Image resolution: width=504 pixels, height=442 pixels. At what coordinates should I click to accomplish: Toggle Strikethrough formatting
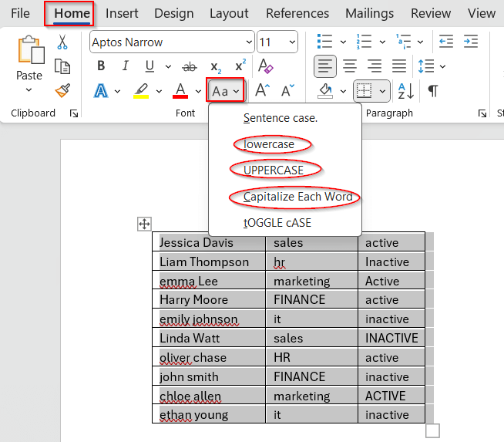[190, 67]
